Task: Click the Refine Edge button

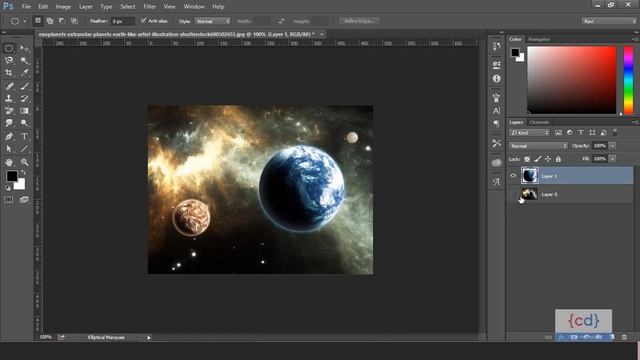Action: 359,21
